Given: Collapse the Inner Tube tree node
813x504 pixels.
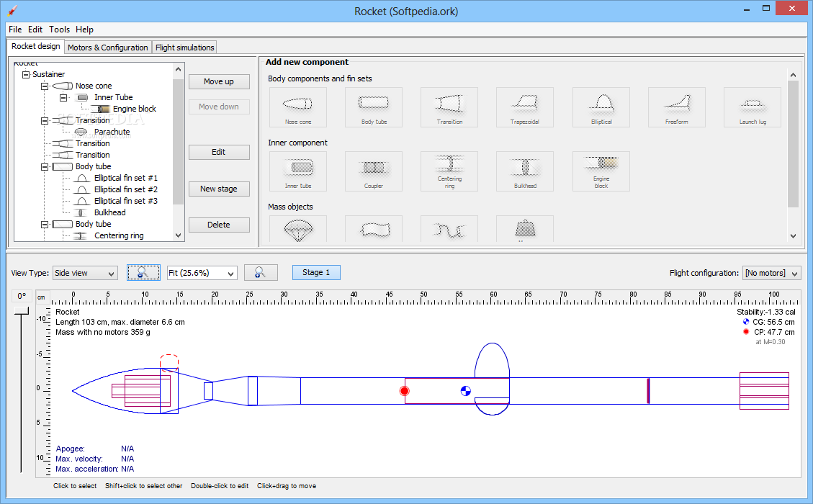Looking at the screenshot, I should (x=64, y=97).
